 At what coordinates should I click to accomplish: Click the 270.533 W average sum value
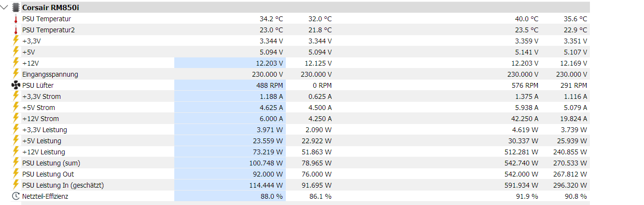[570, 163]
